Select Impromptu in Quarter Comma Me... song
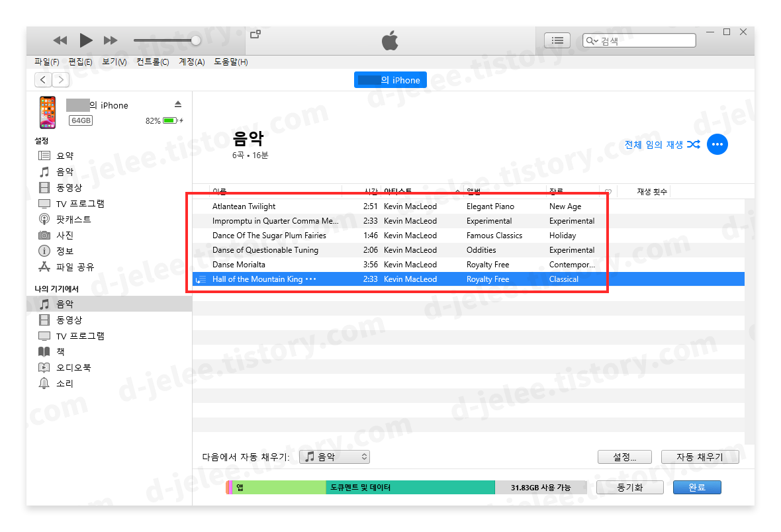Image resolution: width=781 pixels, height=532 pixels. pyautogui.click(x=275, y=220)
